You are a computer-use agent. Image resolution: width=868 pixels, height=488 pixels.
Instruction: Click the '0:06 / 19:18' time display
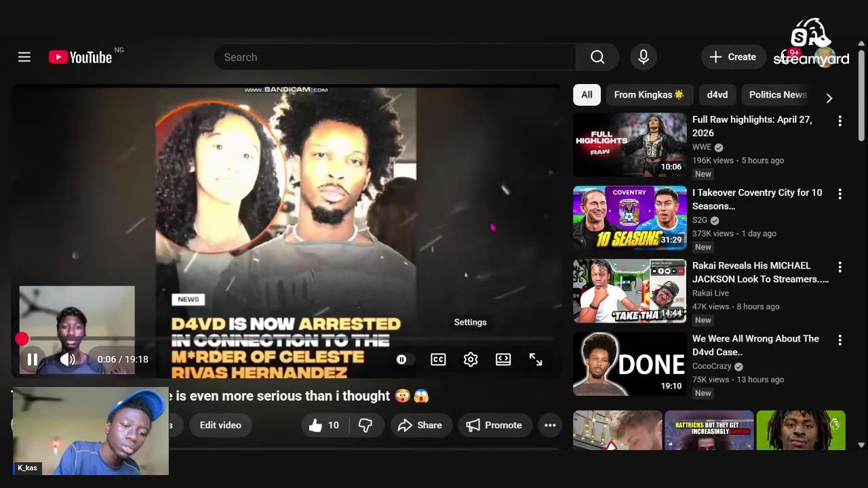123,359
